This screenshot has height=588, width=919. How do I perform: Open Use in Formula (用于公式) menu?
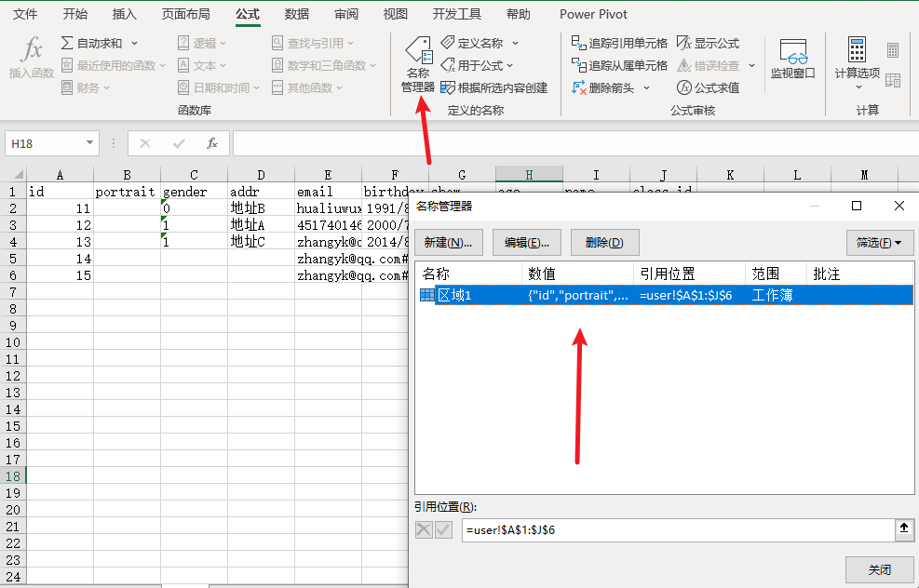pos(477,66)
